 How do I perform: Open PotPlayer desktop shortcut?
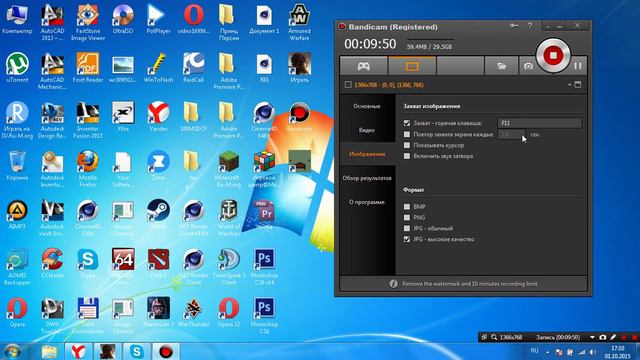tap(158, 20)
